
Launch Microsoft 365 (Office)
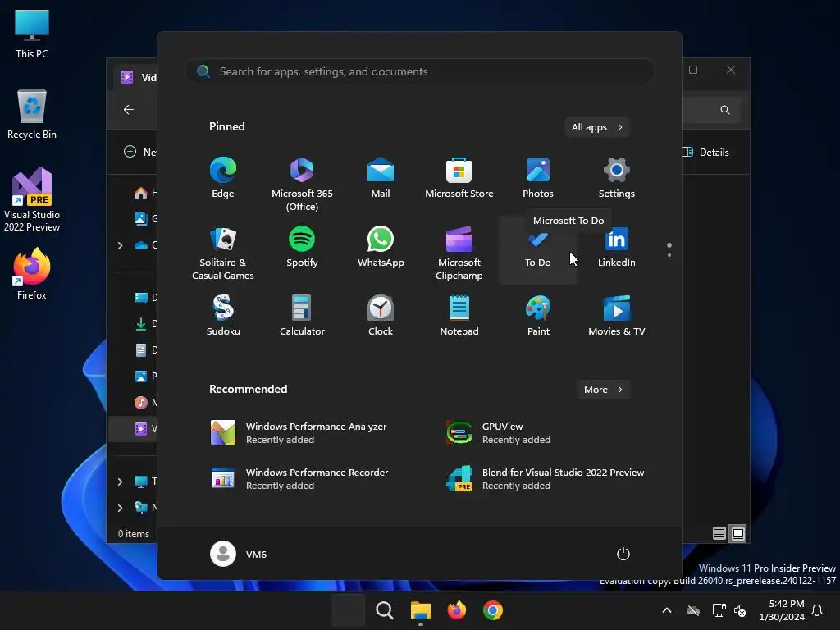coord(302,185)
